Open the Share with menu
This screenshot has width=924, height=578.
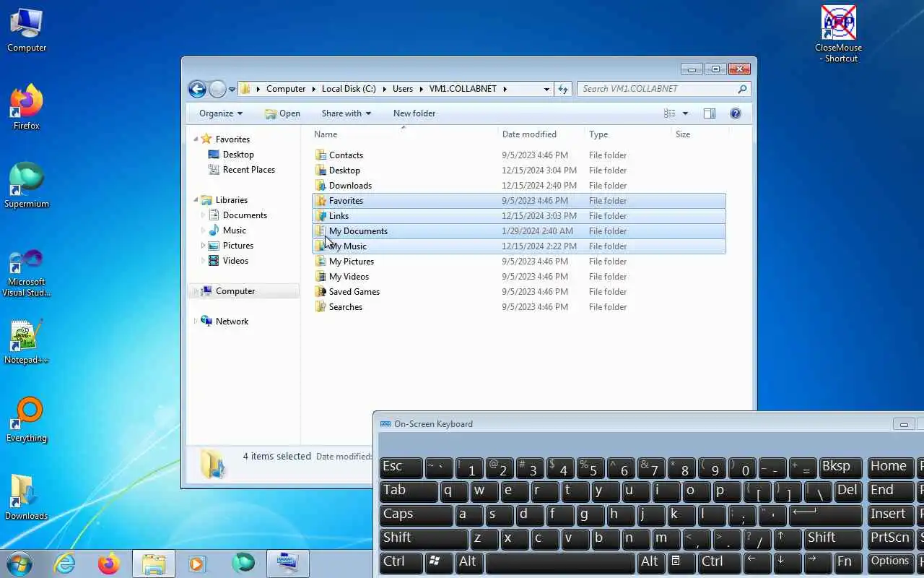[346, 113]
